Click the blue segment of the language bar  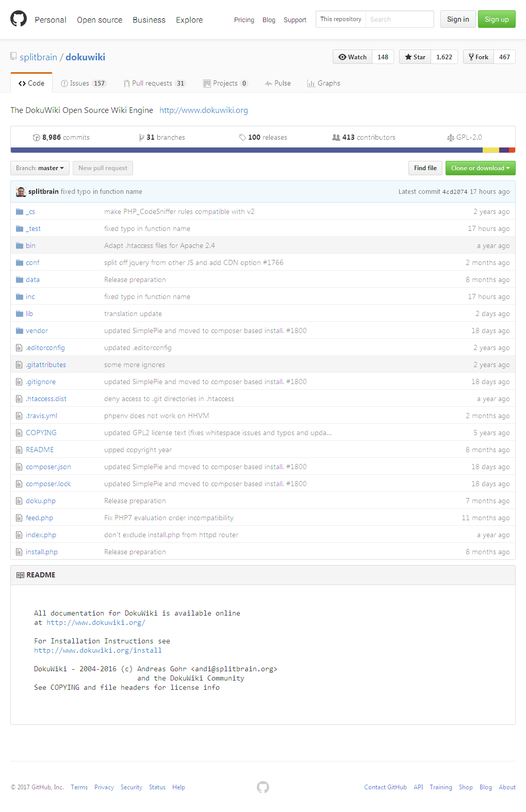[x=246, y=150]
